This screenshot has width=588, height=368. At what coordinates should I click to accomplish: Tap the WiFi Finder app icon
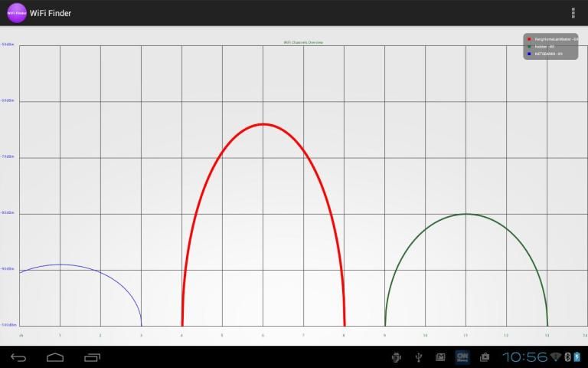(16, 13)
